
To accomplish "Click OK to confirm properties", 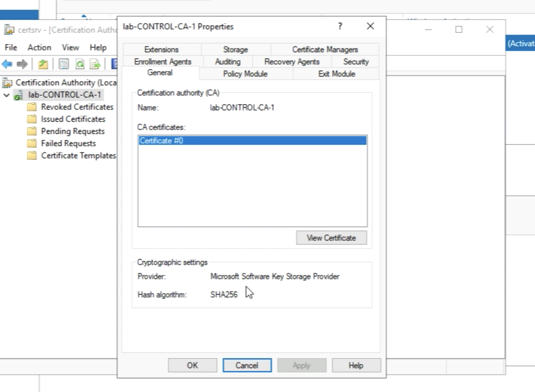I will (x=192, y=365).
